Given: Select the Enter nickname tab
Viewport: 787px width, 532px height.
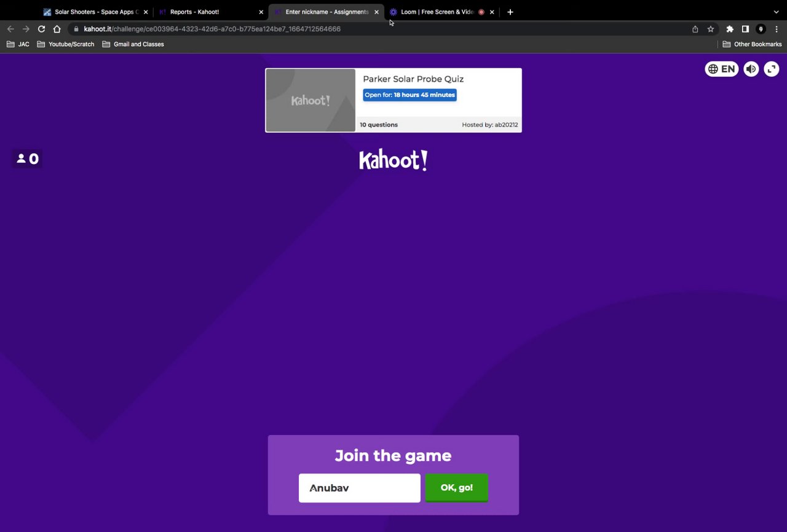Looking at the screenshot, I should (327, 12).
